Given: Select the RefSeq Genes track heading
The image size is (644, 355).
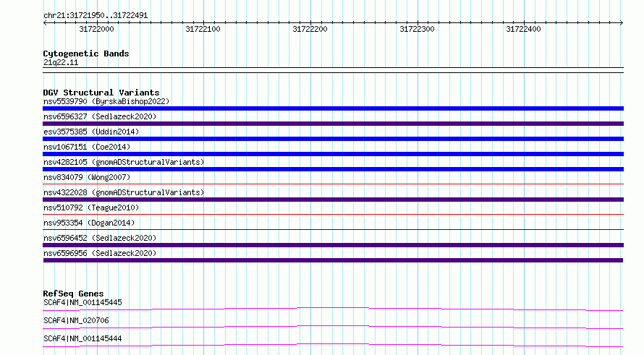Looking at the screenshot, I should click(x=73, y=294).
